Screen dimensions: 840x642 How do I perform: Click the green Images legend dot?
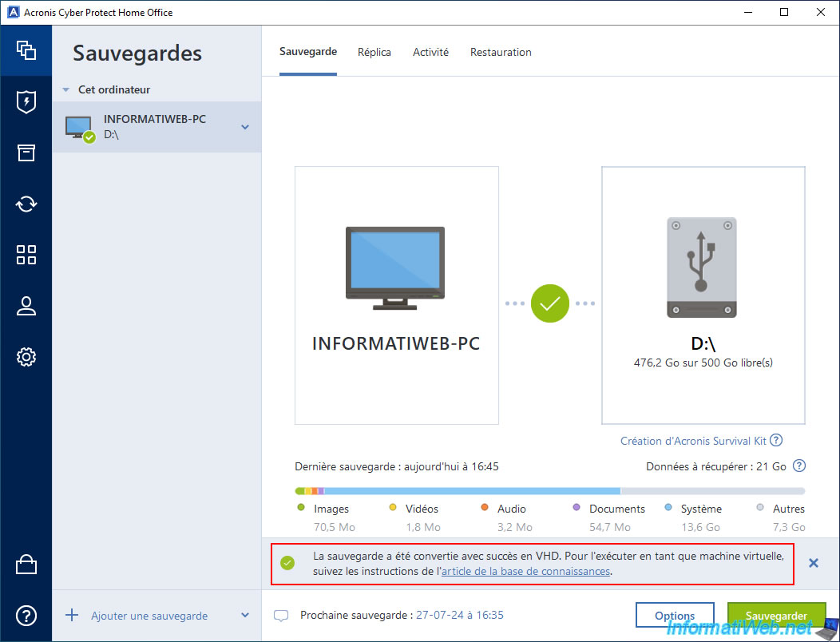[301, 507]
